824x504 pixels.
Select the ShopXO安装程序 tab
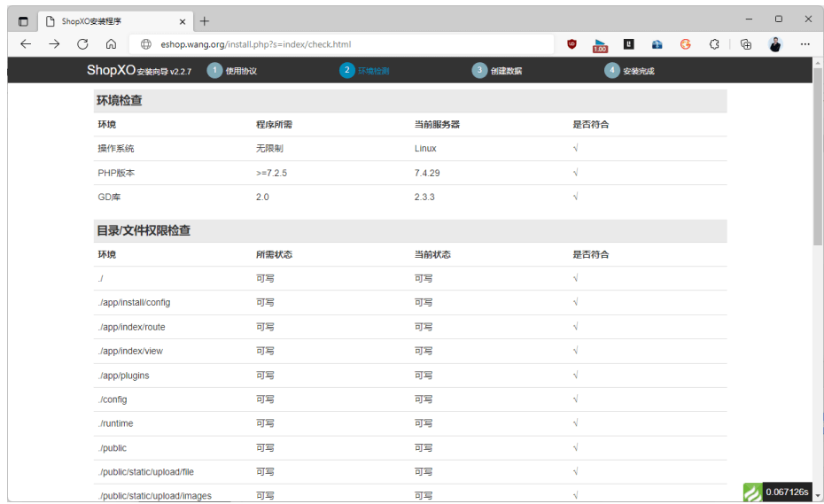114,21
